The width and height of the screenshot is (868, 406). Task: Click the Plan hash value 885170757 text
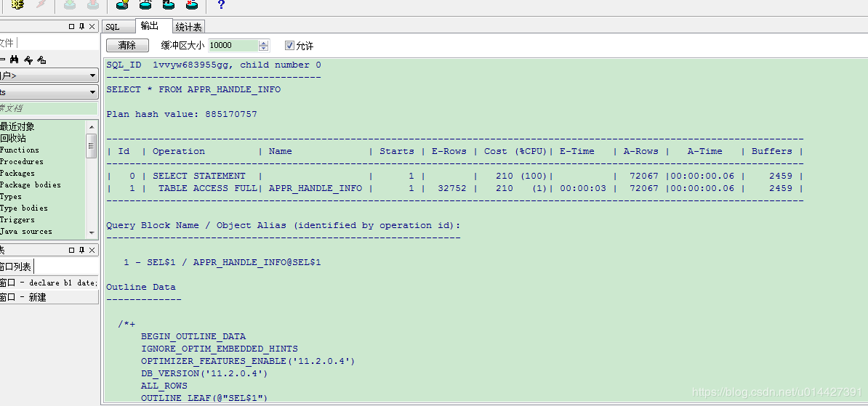[x=182, y=114]
